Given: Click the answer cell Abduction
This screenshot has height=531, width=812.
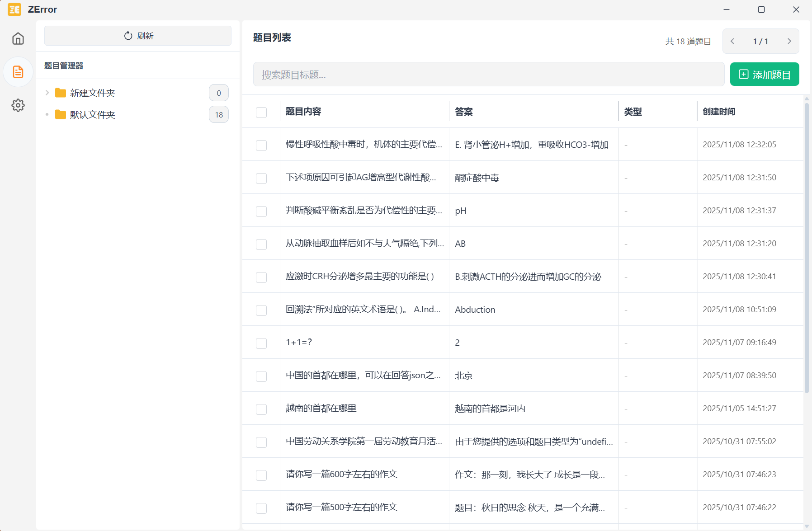Looking at the screenshot, I should click(x=475, y=310).
